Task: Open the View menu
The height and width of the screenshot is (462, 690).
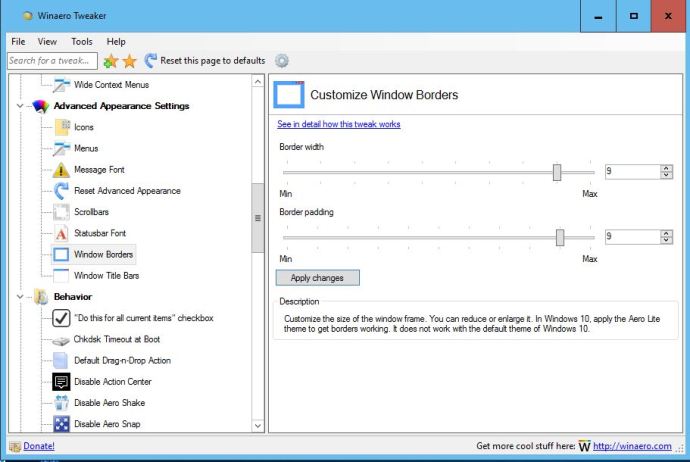Action: [47, 41]
